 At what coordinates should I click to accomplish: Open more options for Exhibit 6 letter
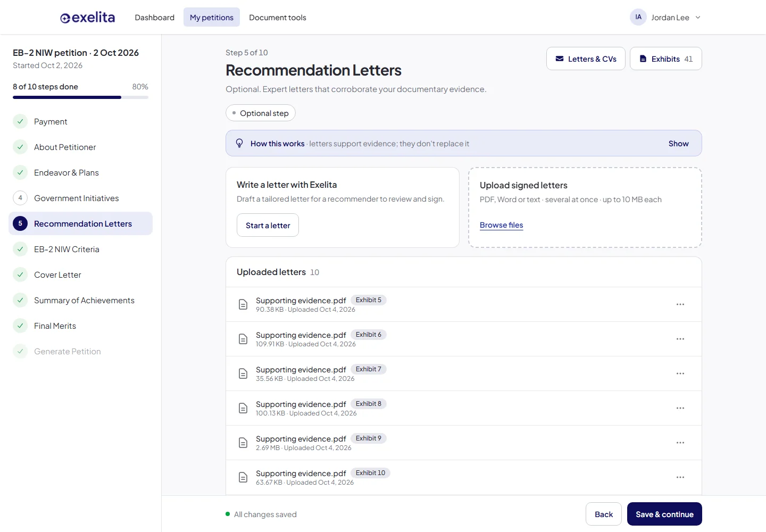[x=680, y=339]
